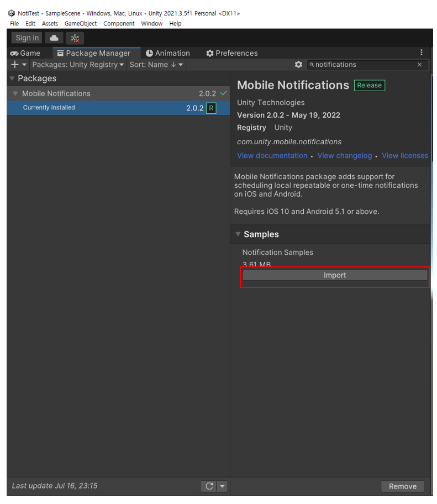Click the Unity Technologies author text

[x=271, y=103]
